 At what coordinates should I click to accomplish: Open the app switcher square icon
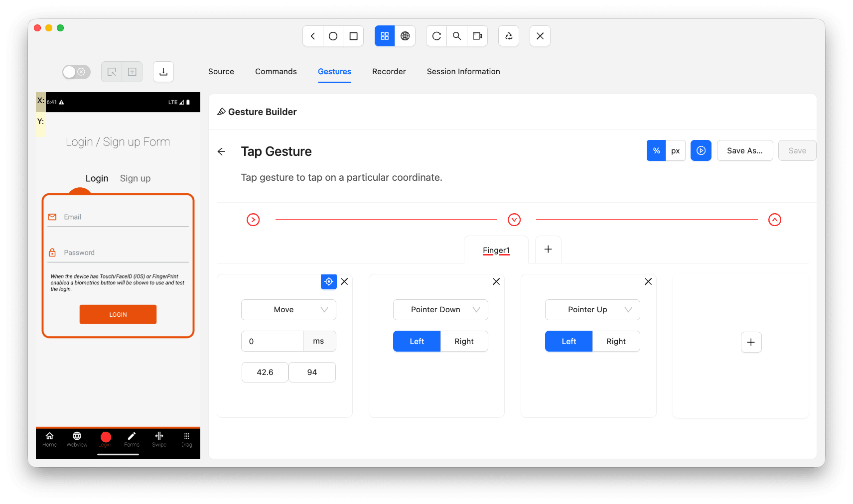point(353,36)
